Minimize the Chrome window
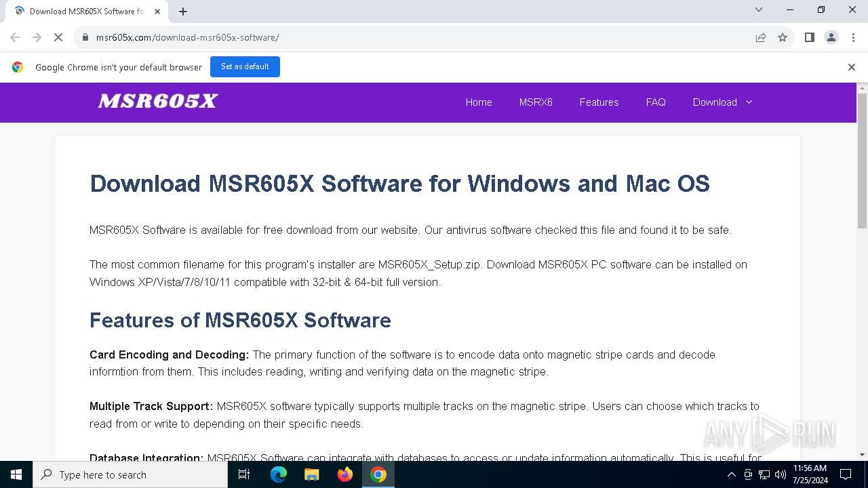The image size is (868, 488). pyautogui.click(x=790, y=9)
